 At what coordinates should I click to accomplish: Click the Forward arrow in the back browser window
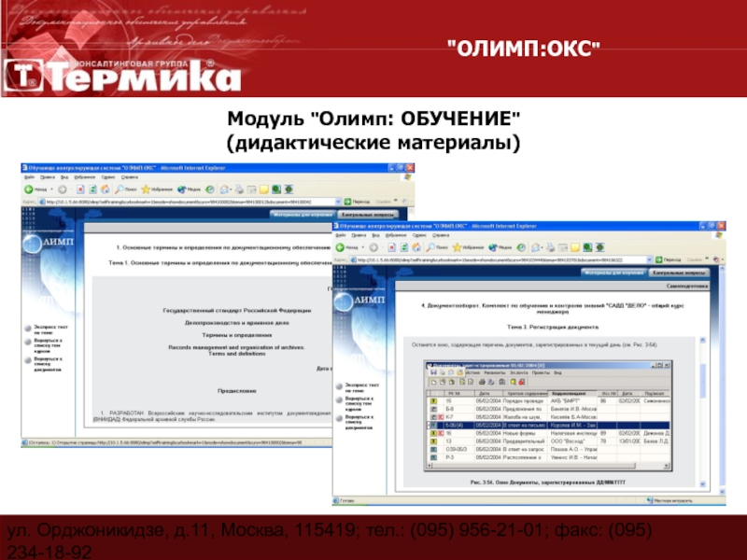[63, 189]
